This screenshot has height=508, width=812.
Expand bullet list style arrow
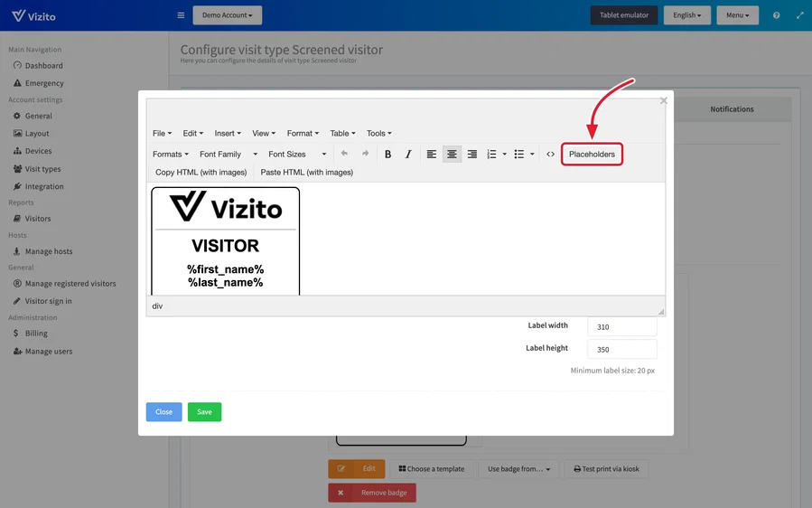(x=532, y=154)
